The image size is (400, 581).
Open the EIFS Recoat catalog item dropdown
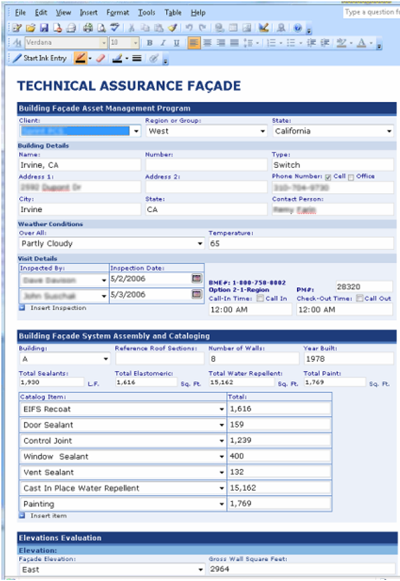(x=221, y=409)
